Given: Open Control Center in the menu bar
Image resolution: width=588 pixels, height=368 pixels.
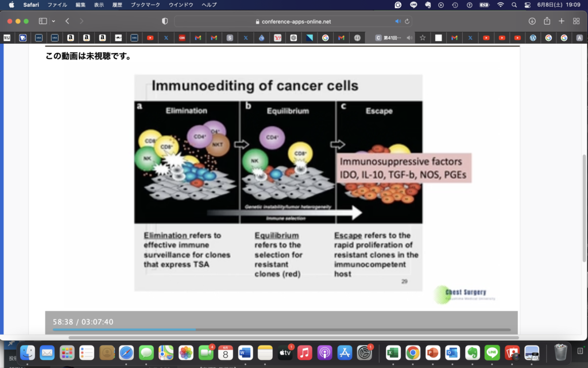Looking at the screenshot, I should tap(528, 5).
